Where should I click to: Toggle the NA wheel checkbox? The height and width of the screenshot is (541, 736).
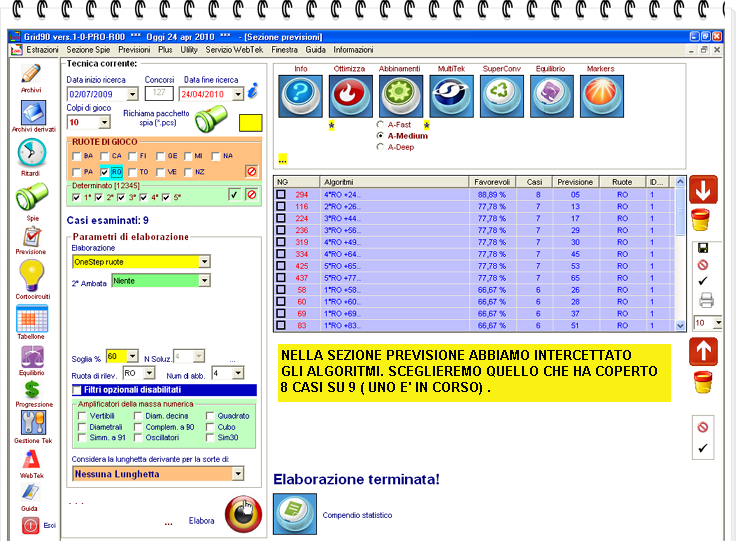coord(216,156)
